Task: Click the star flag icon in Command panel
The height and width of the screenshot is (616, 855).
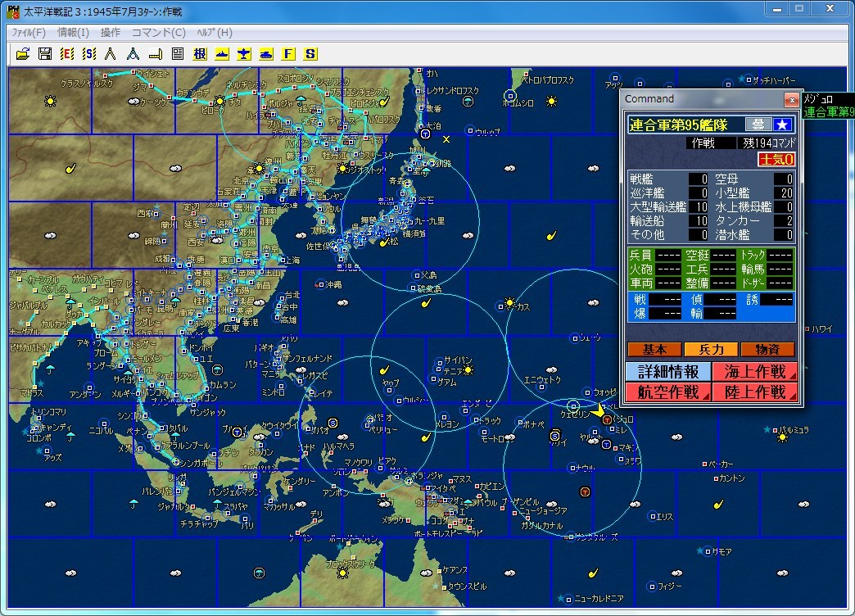Action: click(x=782, y=125)
